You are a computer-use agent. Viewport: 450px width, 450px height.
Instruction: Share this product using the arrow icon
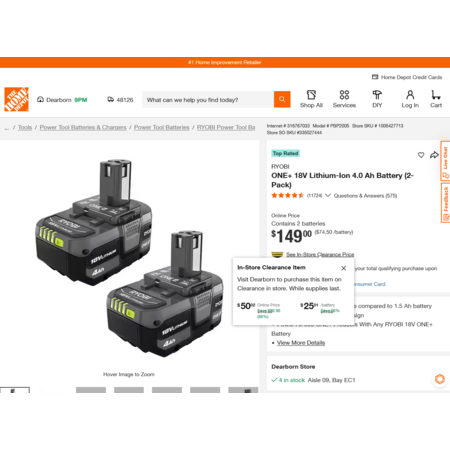tap(434, 155)
